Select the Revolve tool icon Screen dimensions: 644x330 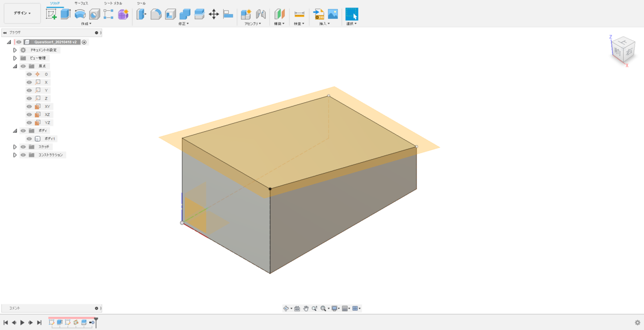[x=80, y=14]
